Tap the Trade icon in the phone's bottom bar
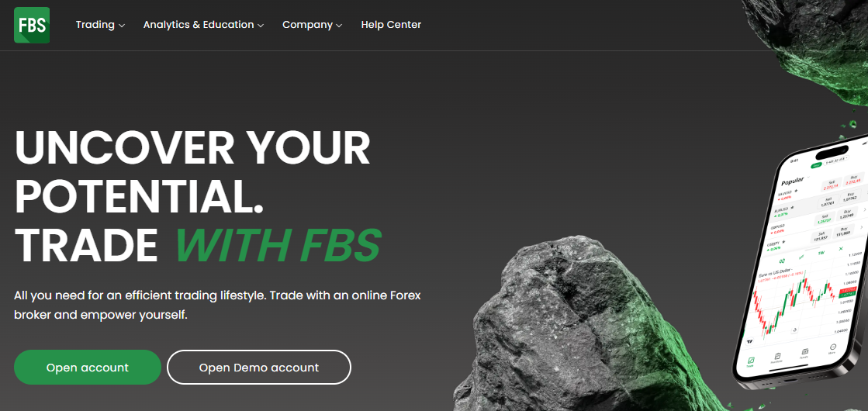Image resolution: width=868 pixels, height=411 pixels. click(751, 362)
